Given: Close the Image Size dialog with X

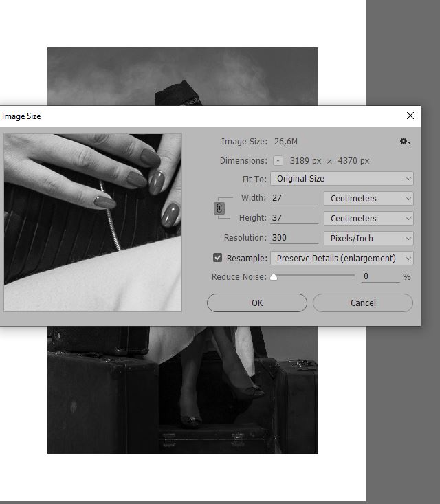Looking at the screenshot, I should pos(410,116).
